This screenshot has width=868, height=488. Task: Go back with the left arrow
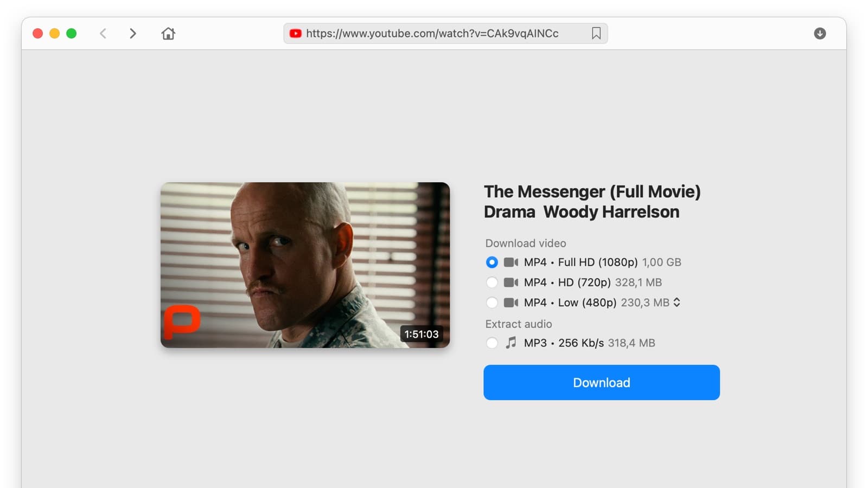coord(103,34)
